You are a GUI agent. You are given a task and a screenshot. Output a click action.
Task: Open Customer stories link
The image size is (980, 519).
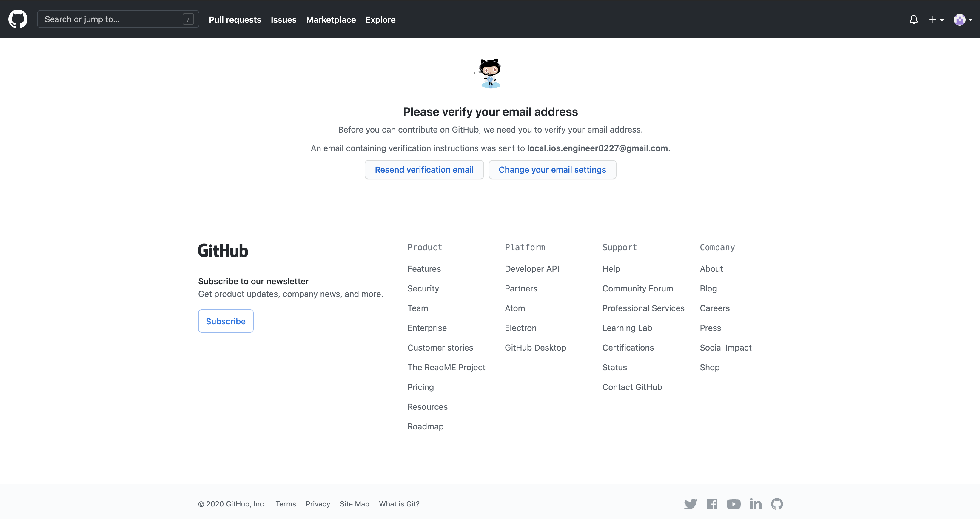coord(440,348)
